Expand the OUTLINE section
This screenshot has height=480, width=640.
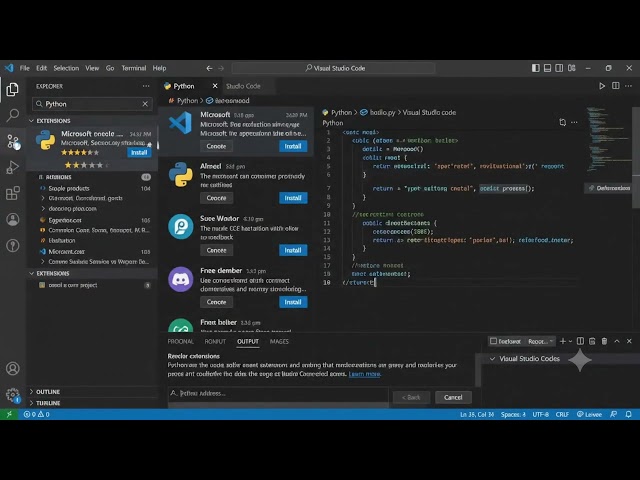(x=31, y=392)
